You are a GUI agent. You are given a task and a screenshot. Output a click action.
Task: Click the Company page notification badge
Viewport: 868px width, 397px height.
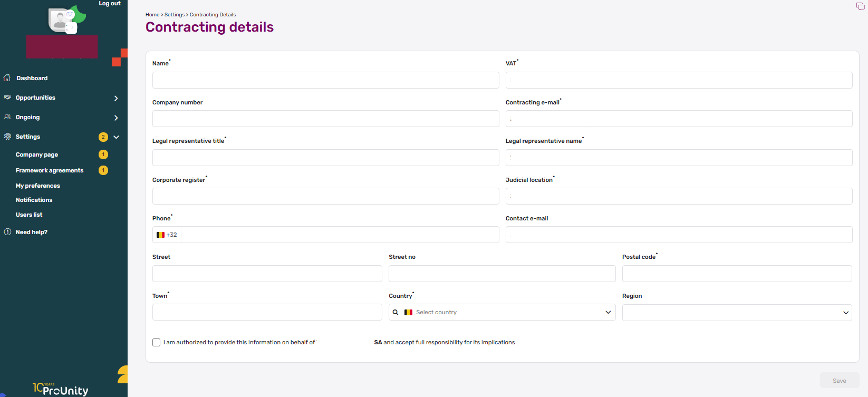(103, 154)
